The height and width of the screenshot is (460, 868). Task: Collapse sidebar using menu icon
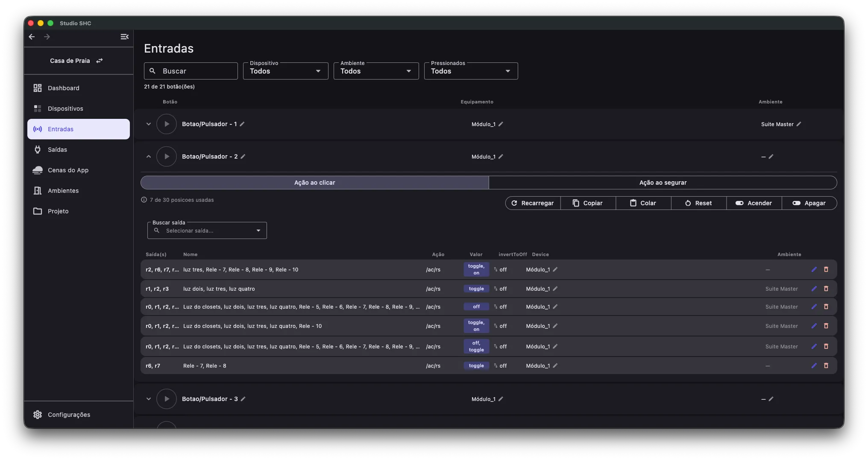[124, 37]
